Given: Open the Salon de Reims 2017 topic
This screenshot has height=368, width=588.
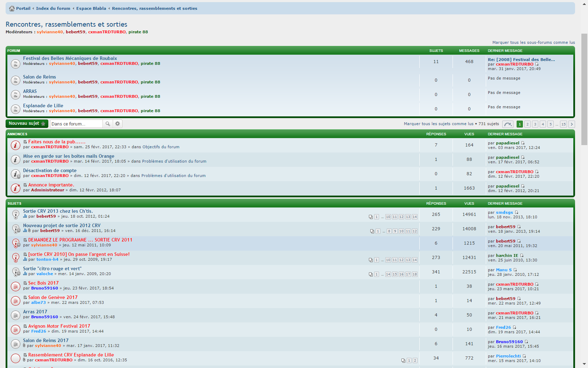Looking at the screenshot, I should tap(46, 341).
